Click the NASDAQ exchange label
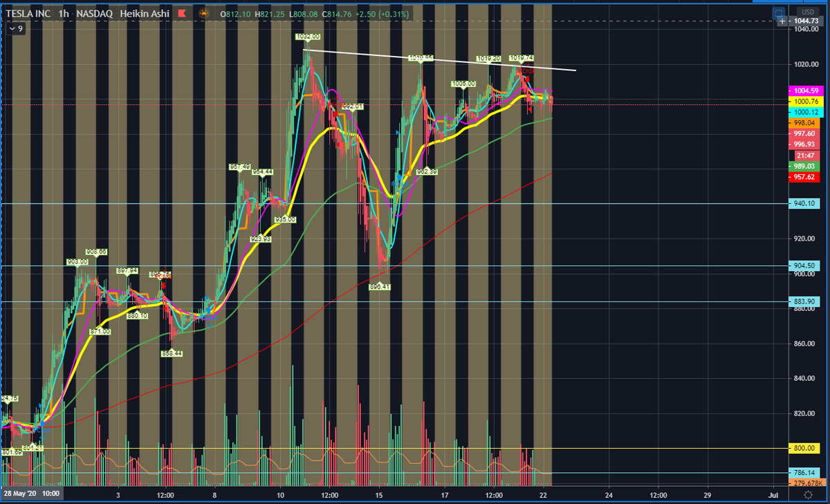The height and width of the screenshot is (504, 830). [95, 14]
